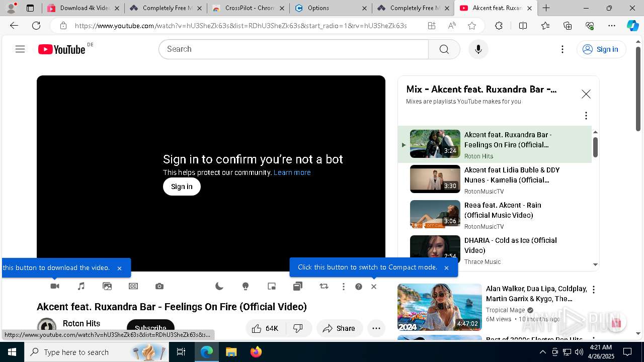Click the thumbnail image download icon
Viewport: 644px width, 362px height.
[x=107, y=286]
